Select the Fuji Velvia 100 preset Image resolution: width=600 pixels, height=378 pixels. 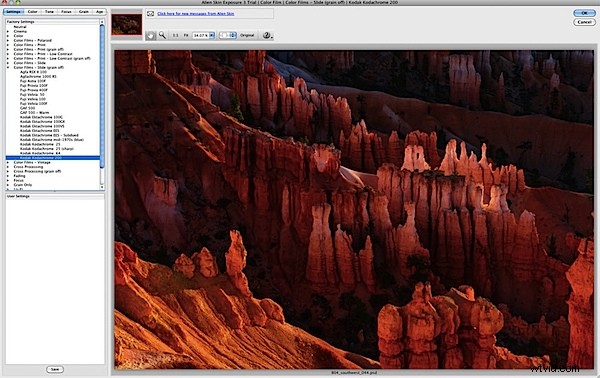(x=33, y=99)
